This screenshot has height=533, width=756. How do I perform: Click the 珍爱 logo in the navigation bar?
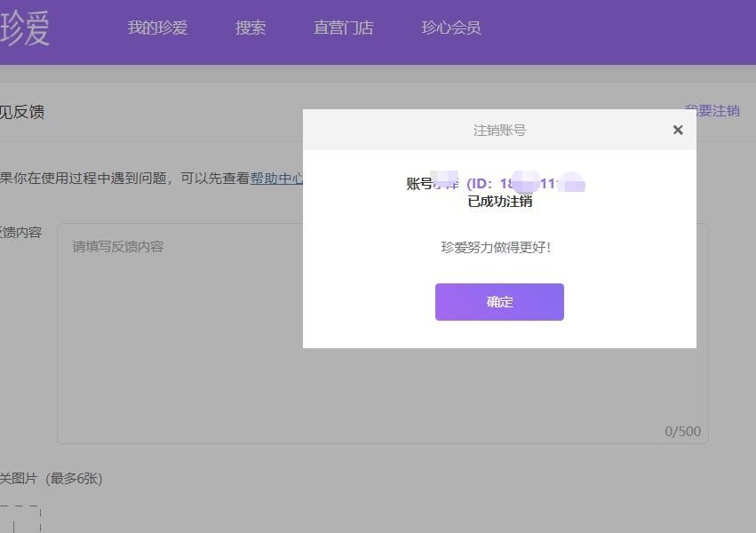[x=27, y=27]
